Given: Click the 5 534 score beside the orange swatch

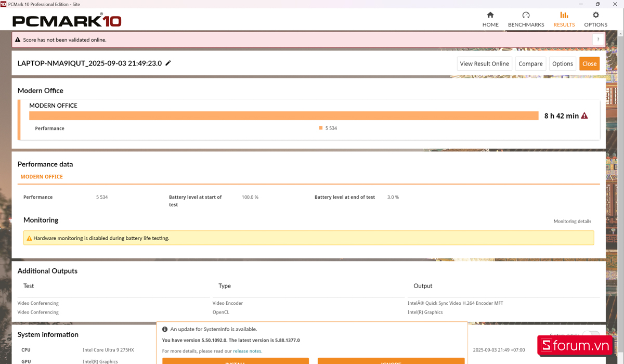Looking at the screenshot, I should pyautogui.click(x=331, y=128).
